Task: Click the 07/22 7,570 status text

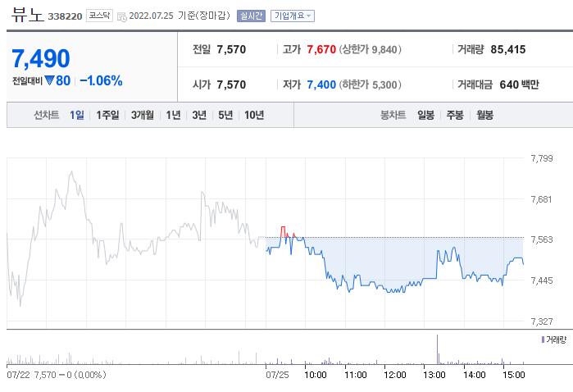Action: (x=57, y=375)
